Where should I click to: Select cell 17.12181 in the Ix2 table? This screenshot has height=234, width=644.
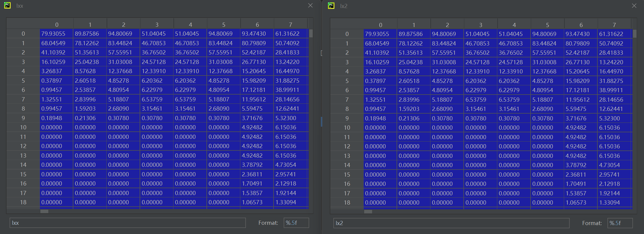pyautogui.click(x=581, y=90)
